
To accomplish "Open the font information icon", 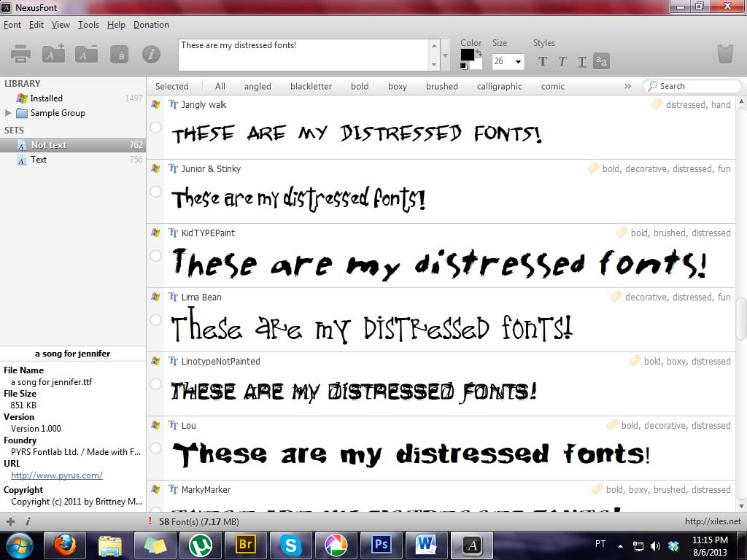I will 151,54.
